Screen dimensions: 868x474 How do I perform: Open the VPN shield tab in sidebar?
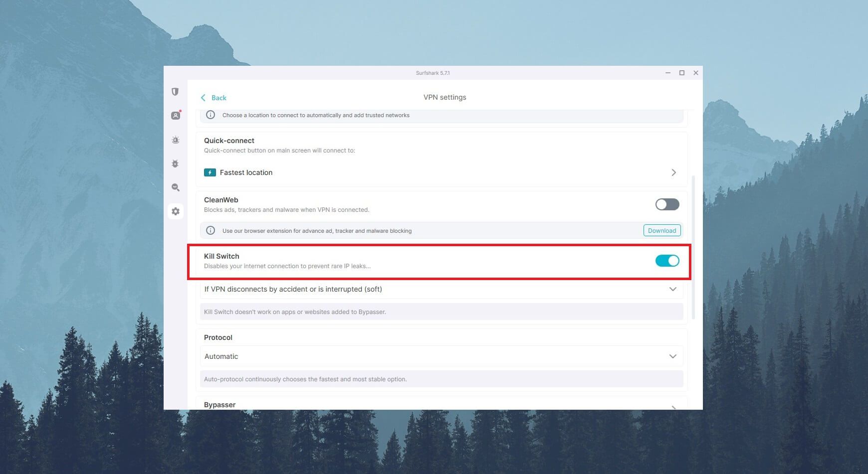(175, 92)
